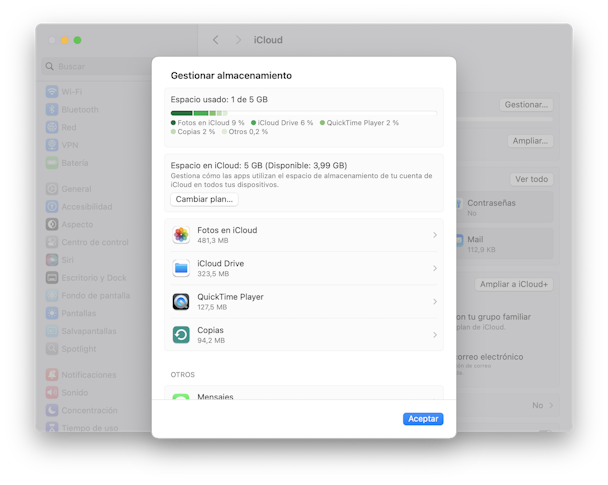This screenshot has height=485, width=608.
Task: Click the Ver todo button
Action: coord(531,179)
